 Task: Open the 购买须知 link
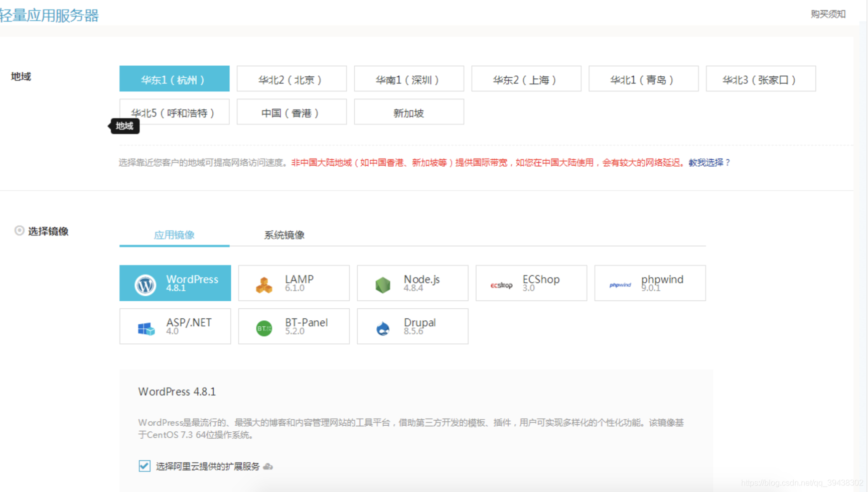coord(828,14)
